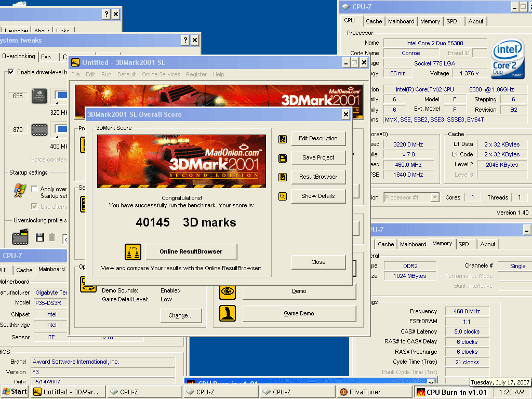Open the Edit menu in 3DMark2001
This screenshot has height=399, width=532.
(x=90, y=74)
